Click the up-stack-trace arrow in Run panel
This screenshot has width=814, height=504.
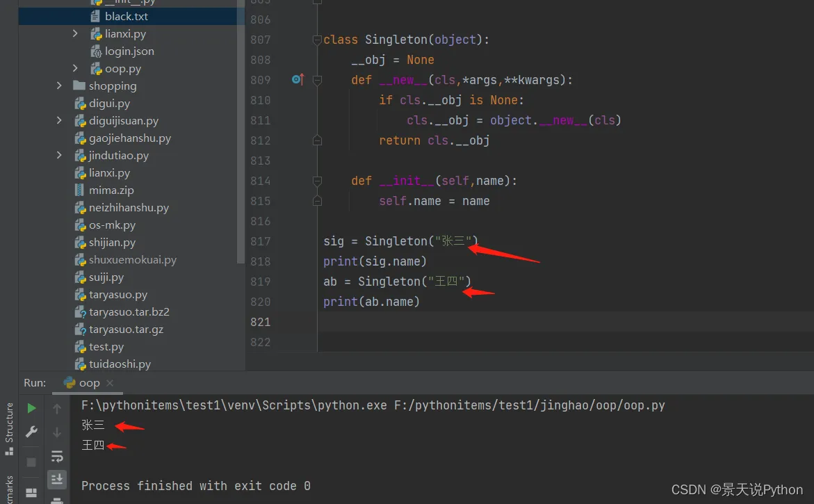point(57,409)
